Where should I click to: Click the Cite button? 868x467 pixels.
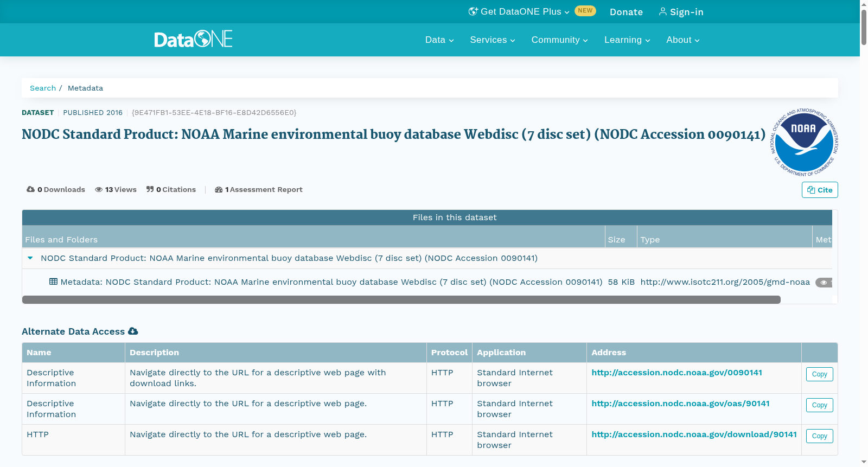(820, 190)
